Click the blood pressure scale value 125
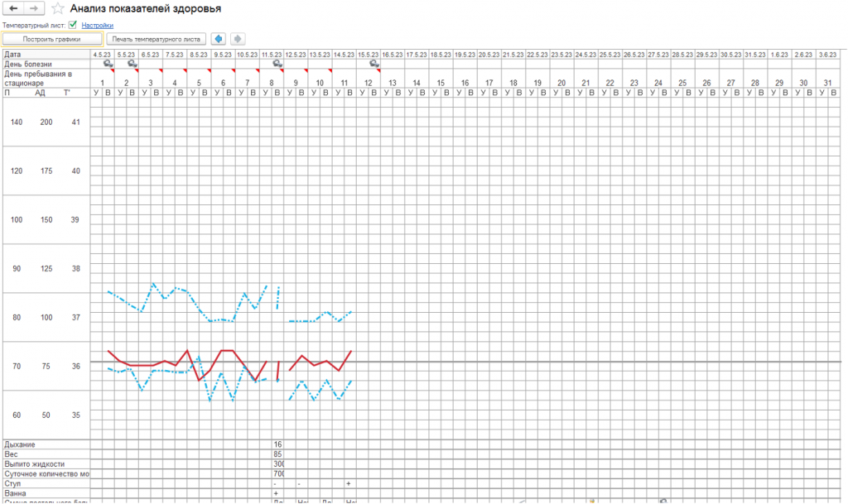This screenshot has height=504, width=848. (46, 268)
